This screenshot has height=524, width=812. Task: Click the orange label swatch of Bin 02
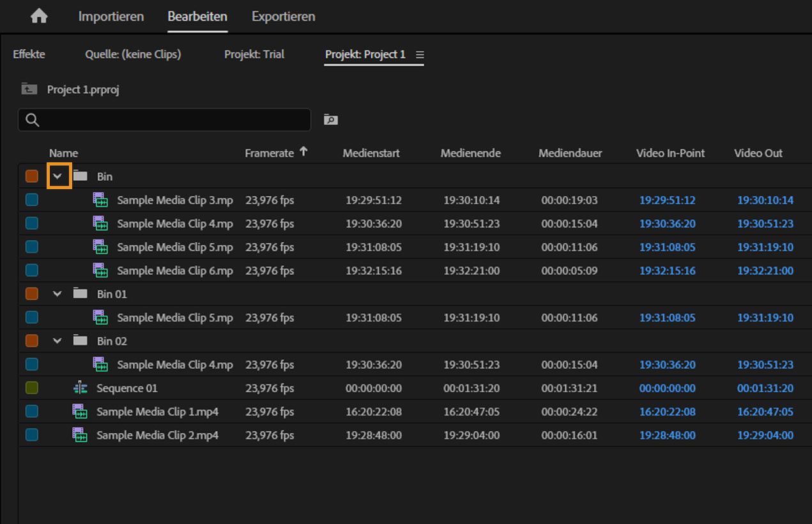coord(31,341)
